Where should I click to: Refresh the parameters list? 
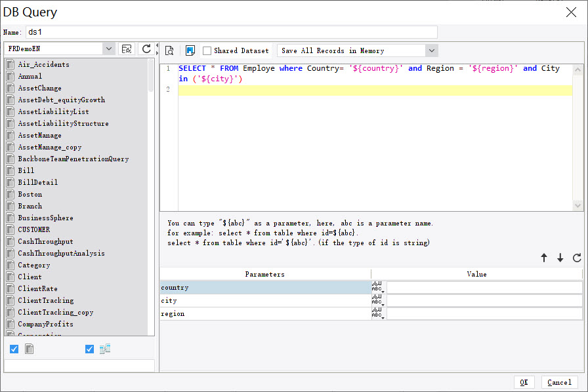[x=577, y=258]
